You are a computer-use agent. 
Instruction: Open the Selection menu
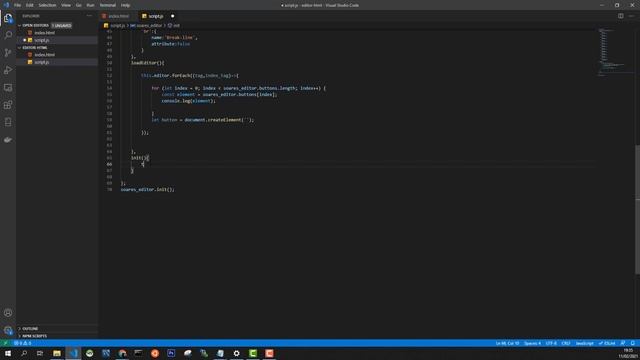[x=47, y=5]
